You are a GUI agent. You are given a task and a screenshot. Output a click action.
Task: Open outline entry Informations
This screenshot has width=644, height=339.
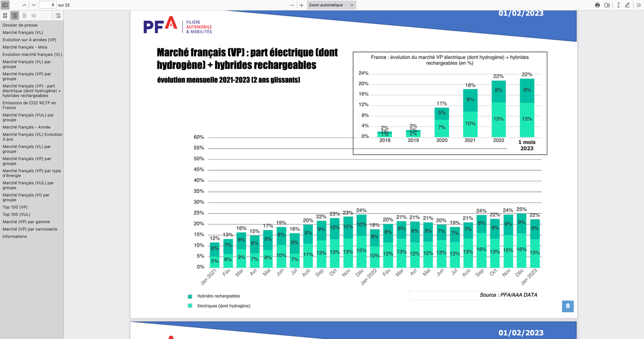15,236
